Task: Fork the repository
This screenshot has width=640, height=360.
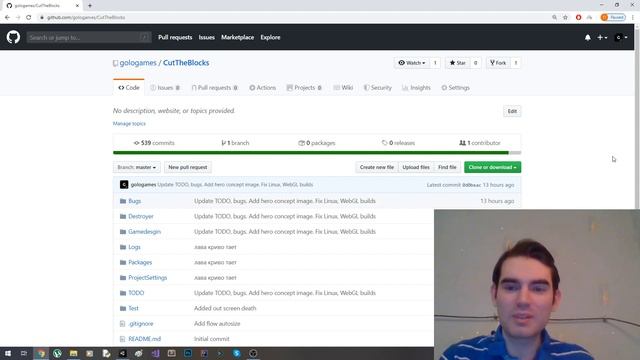Action: click(498, 63)
